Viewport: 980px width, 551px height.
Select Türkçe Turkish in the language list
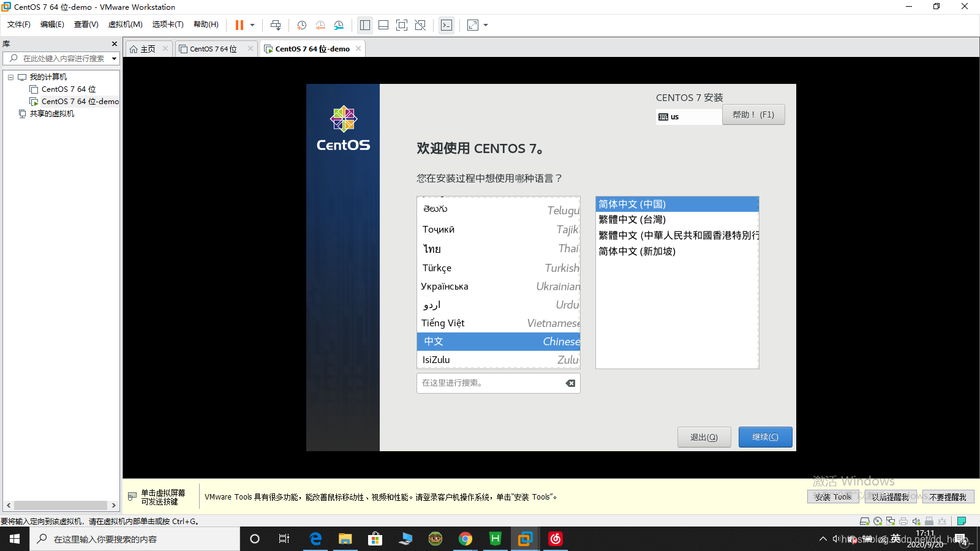coord(499,268)
